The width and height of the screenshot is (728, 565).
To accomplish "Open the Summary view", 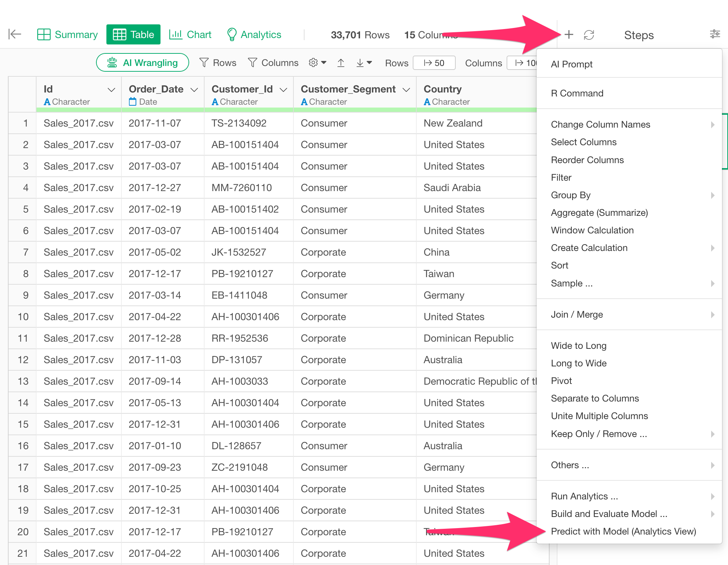I will (x=67, y=34).
